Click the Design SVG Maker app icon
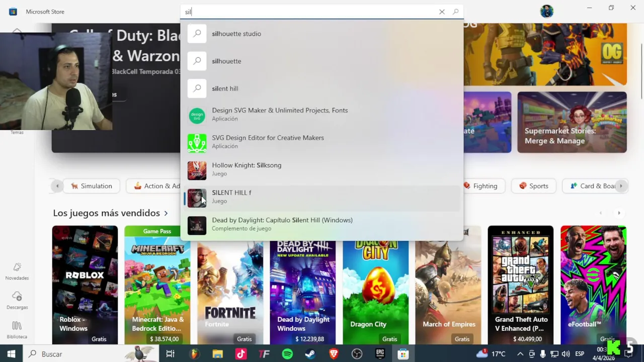This screenshot has width=644, height=362. (x=197, y=116)
